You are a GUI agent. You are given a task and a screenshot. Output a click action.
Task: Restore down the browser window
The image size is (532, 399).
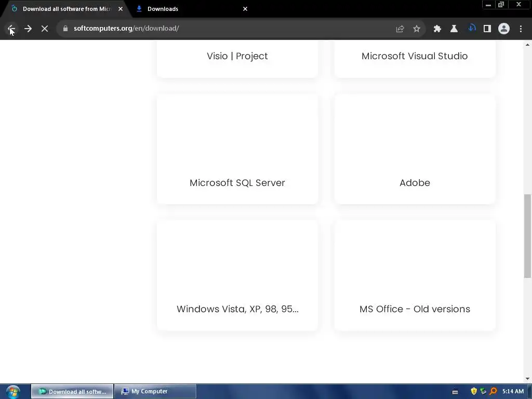click(501, 5)
